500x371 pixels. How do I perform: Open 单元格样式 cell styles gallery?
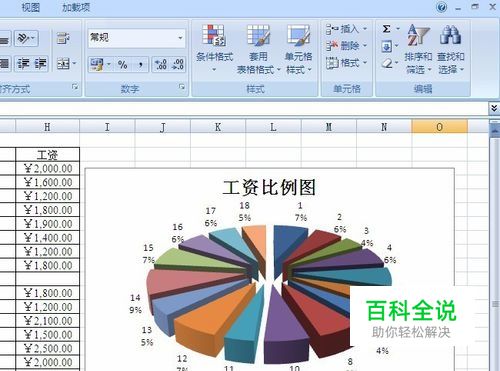(299, 49)
